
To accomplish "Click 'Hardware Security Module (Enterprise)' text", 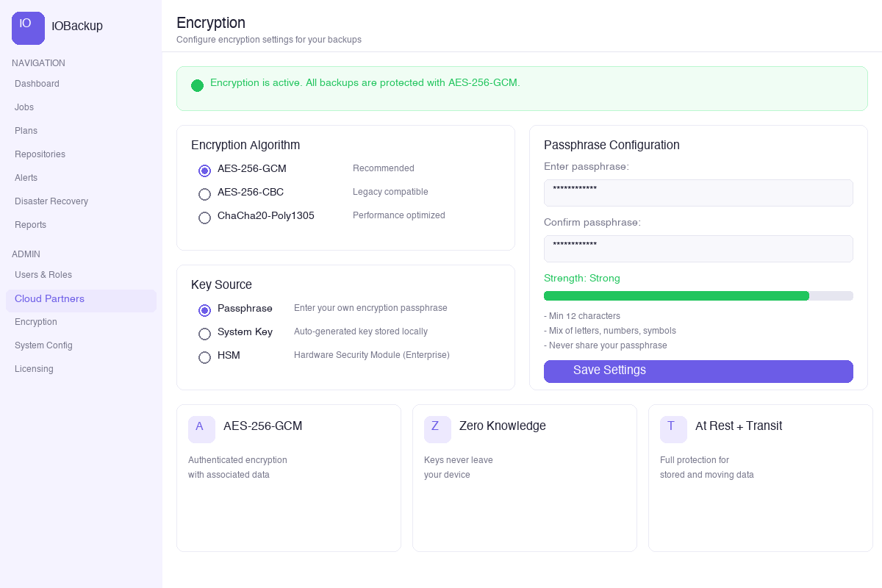I will coord(372,355).
